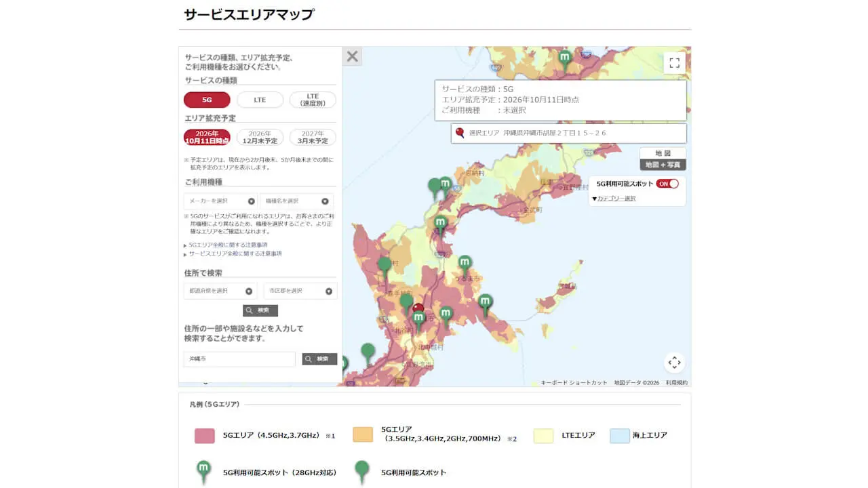Click the 検索 button under the prefecture dropdowns

[260, 310]
